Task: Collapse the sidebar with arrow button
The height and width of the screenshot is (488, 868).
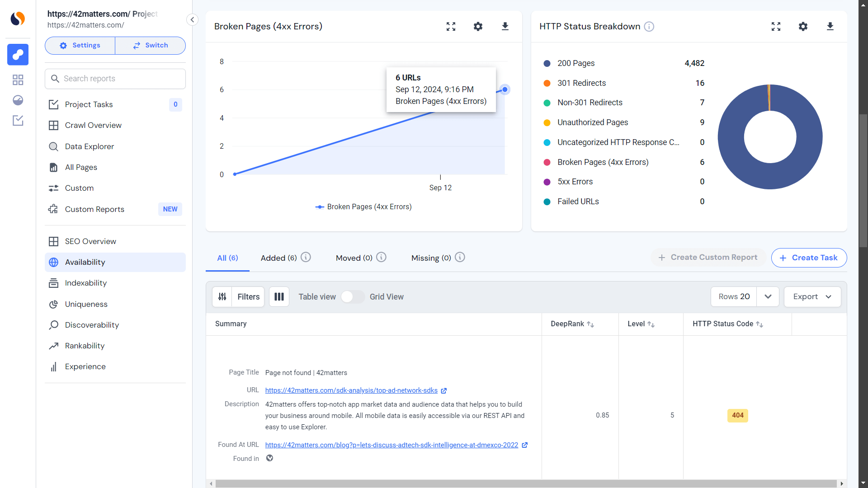Action: point(192,19)
